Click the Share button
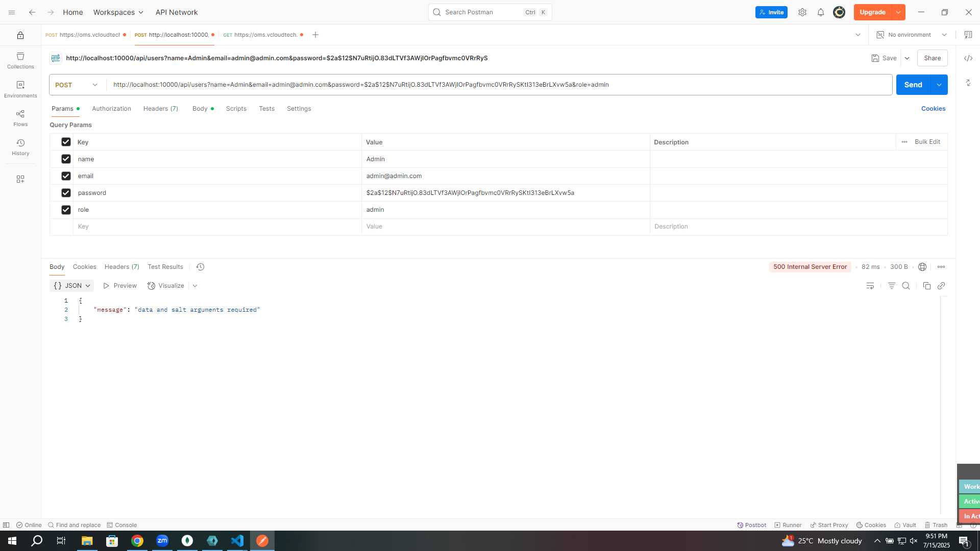The image size is (980, 551). (933, 58)
